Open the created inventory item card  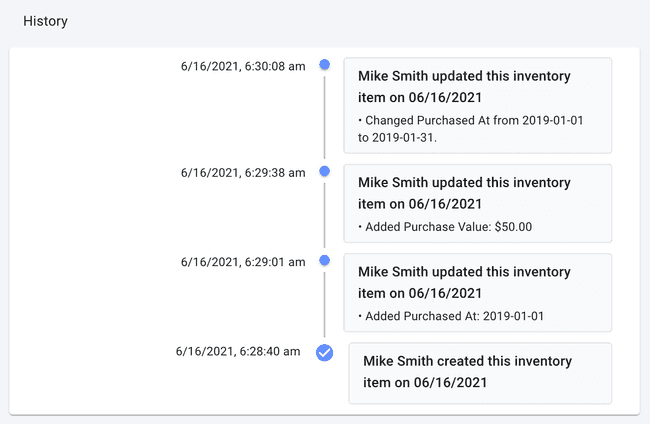480,372
